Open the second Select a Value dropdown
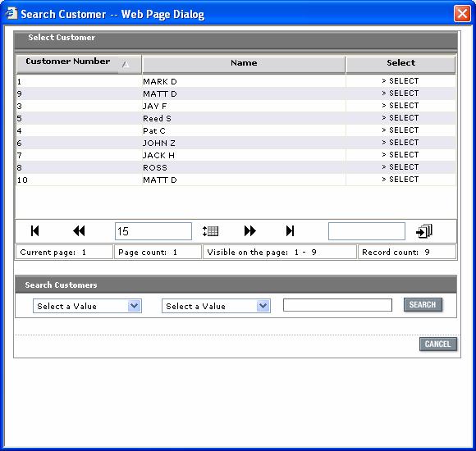The height and width of the screenshot is (451, 476). point(216,306)
